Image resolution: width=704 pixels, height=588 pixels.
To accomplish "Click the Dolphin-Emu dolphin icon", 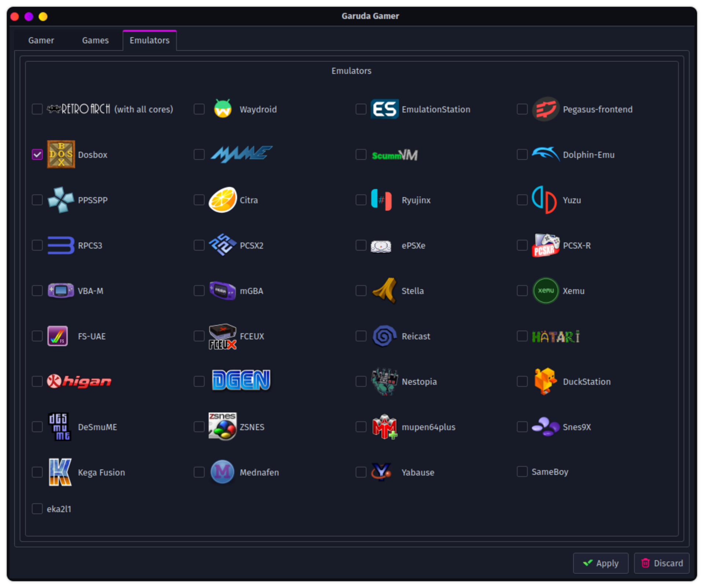I will [546, 154].
